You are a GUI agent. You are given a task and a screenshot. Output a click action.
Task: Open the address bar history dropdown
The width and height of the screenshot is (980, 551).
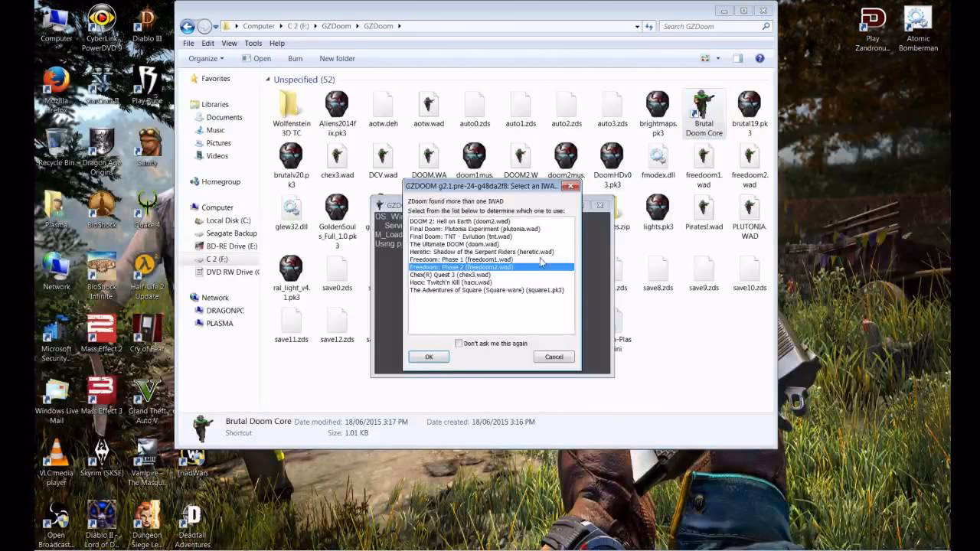click(637, 26)
